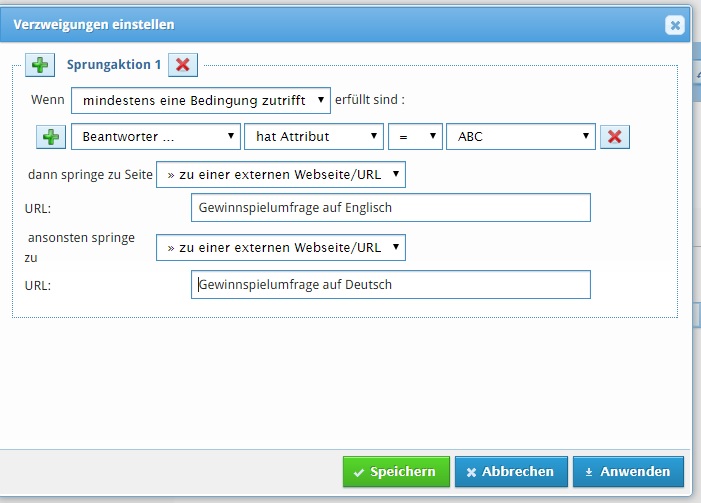Open the 'hat Attribut' dropdown
This screenshot has width=701, height=503.
(314, 136)
